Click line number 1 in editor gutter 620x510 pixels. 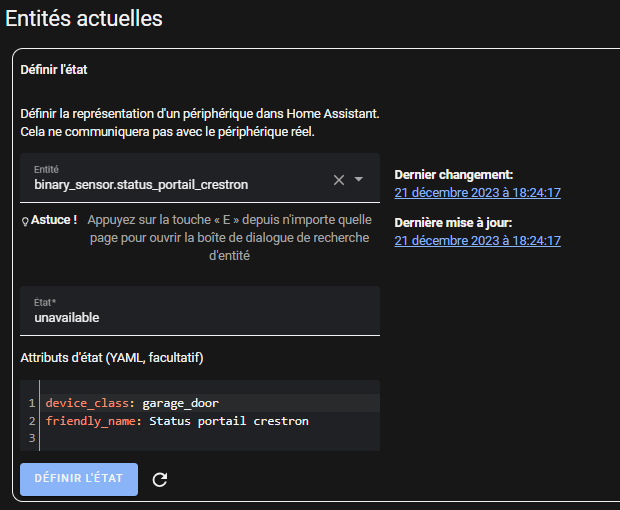tap(32, 403)
